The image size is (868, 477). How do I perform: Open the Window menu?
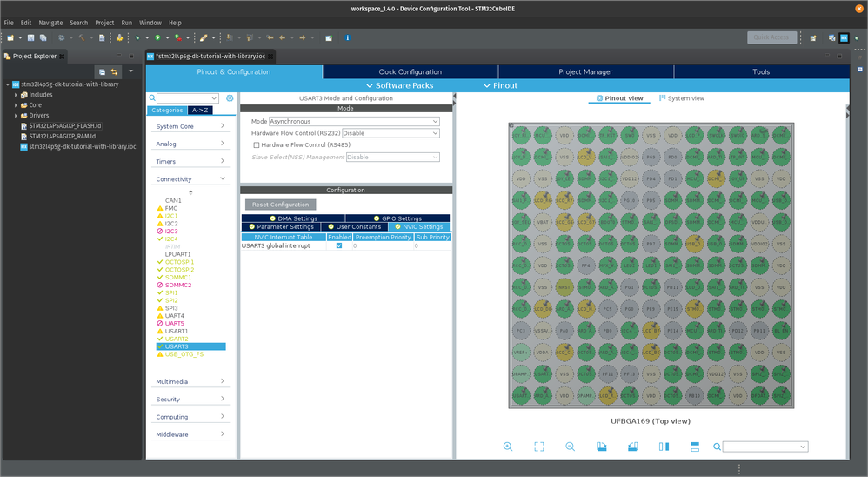point(150,23)
